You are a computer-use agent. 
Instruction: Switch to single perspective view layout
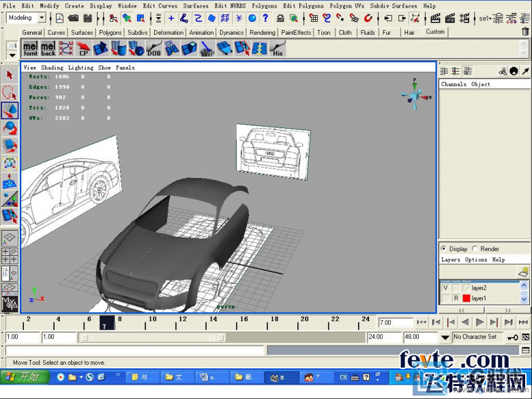[x=10, y=238]
